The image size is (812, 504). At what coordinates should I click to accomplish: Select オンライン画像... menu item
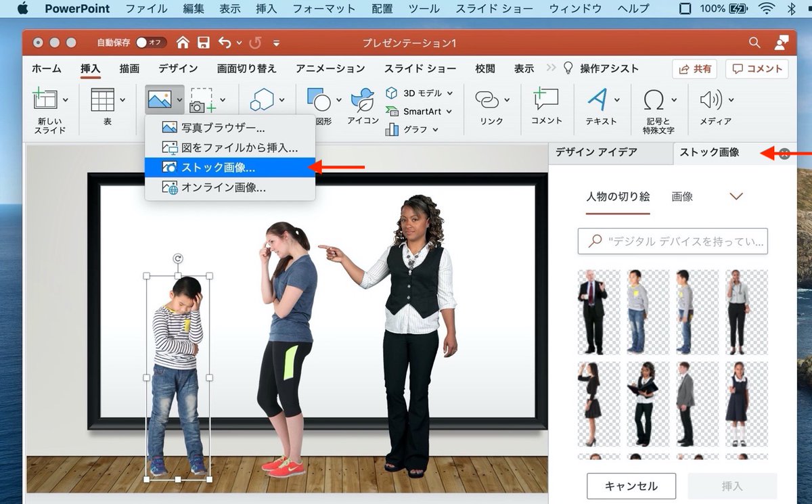230,187
